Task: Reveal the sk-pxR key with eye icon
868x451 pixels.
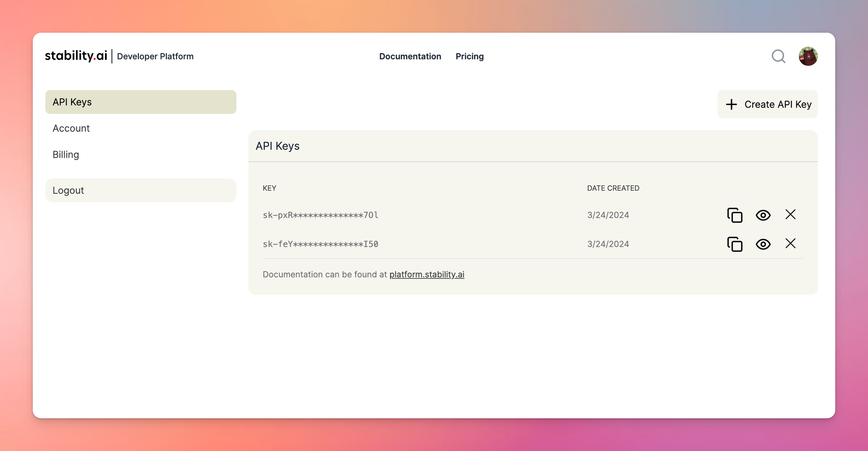Action: 763,215
